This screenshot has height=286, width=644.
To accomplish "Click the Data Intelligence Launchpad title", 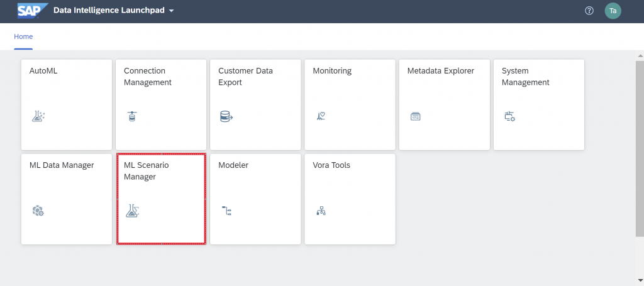I will point(109,11).
